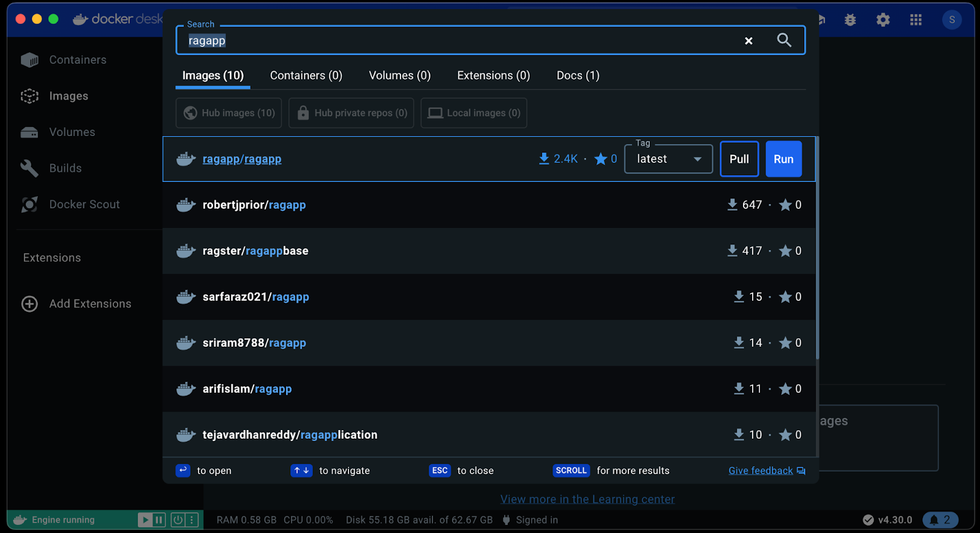Screen dimensions: 980x533
Task: Click the magnifying glass search icon
Action: pos(784,40)
